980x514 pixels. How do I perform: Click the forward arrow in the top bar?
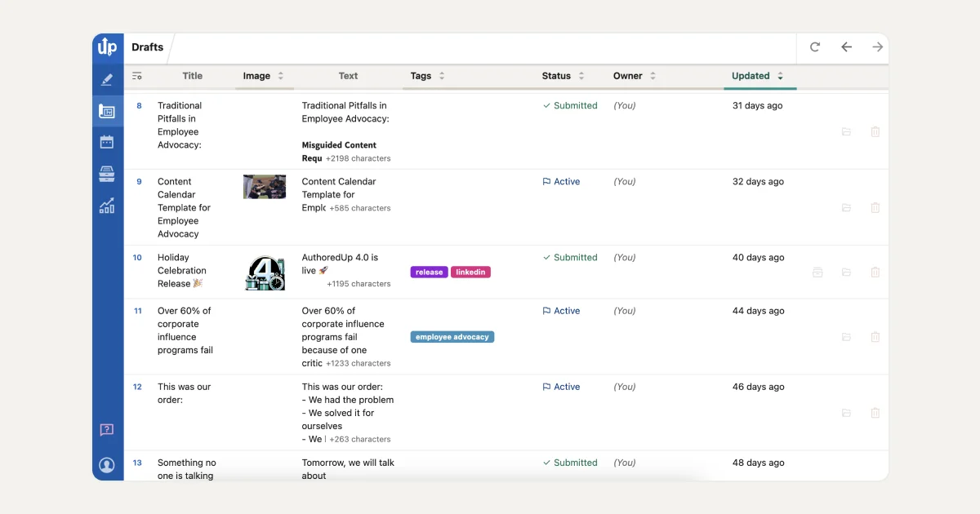pos(877,47)
